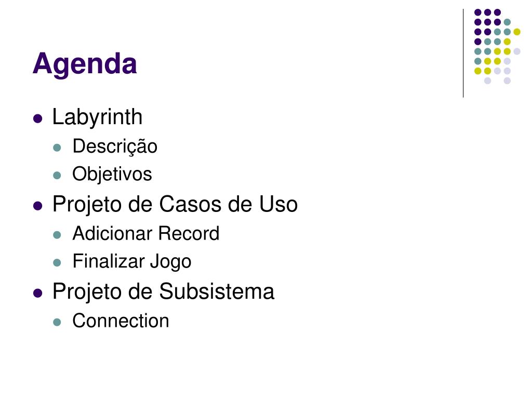Select Projeto de Casos de Uso heading
Screen dimensions: 532x399
(x=175, y=205)
